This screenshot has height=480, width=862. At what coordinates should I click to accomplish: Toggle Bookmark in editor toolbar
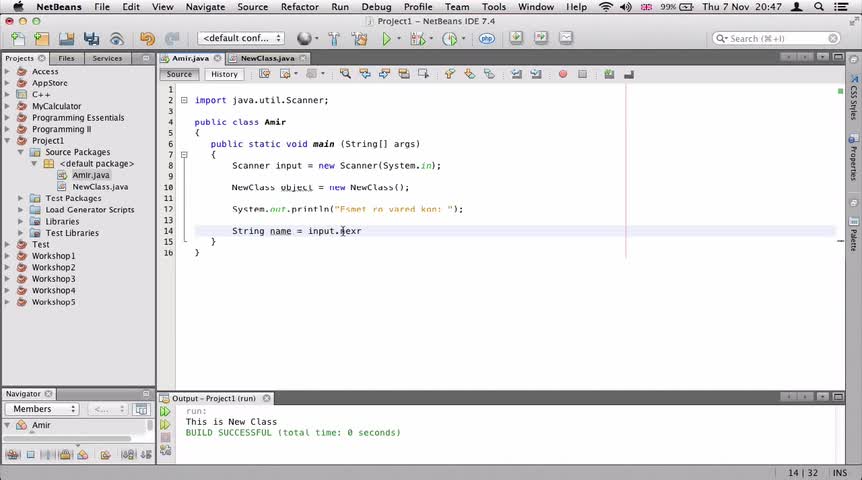coord(489,74)
